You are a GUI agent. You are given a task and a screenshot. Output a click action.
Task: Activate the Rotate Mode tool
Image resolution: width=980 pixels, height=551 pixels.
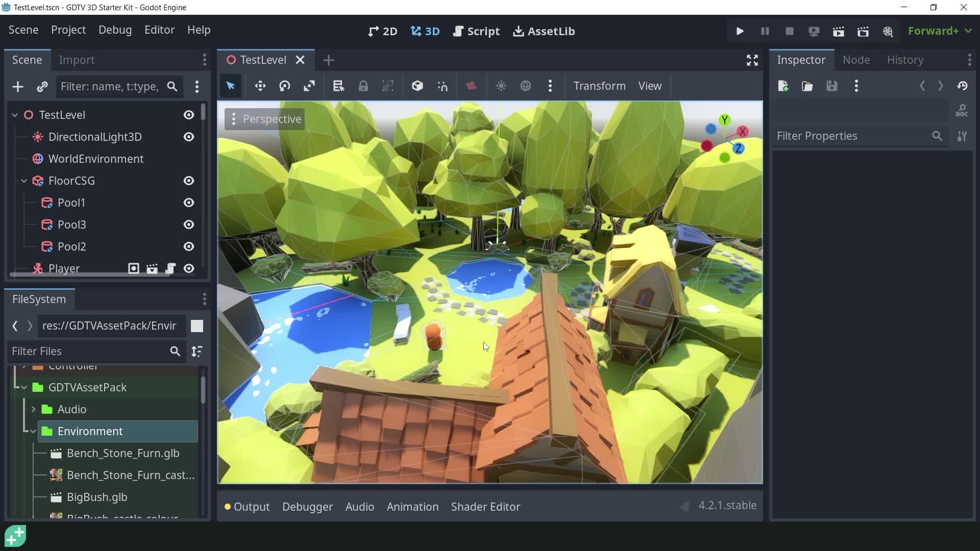[x=284, y=86]
